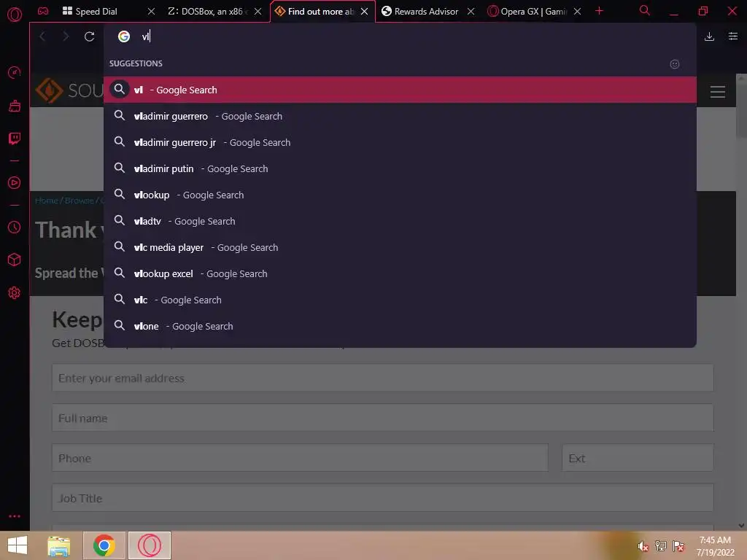Close the DOSBox tab
The image size is (747, 560).
(258, 12)
